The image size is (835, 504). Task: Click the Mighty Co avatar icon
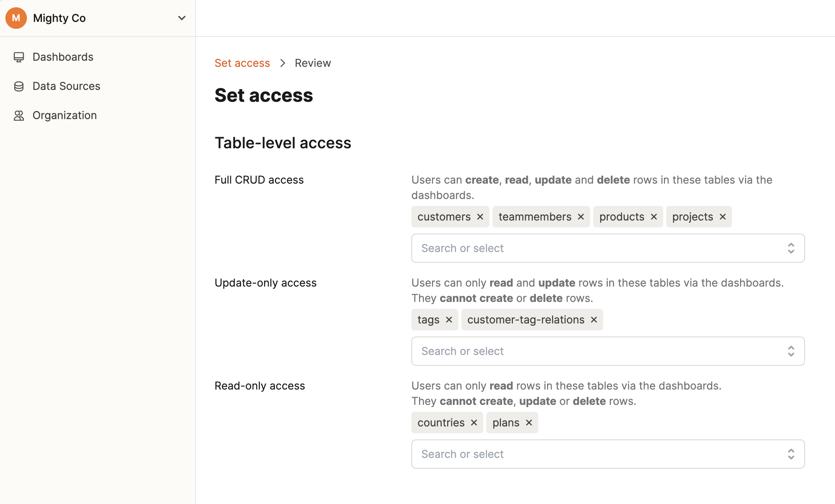click(16, 18)
